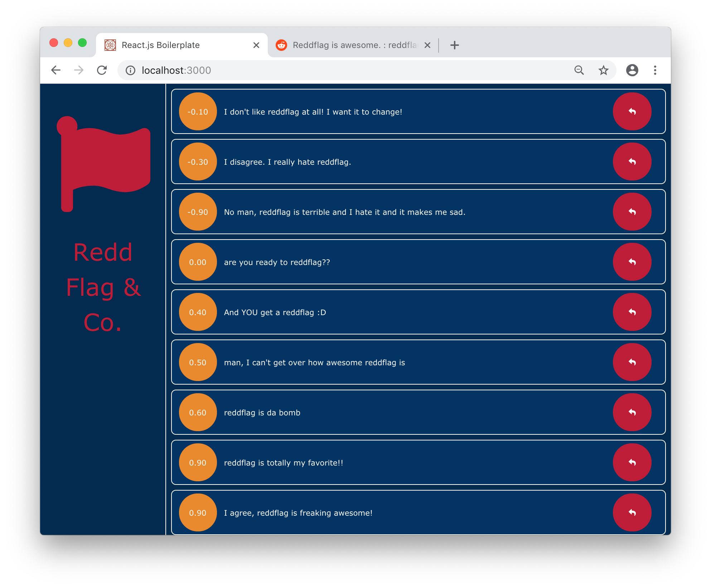Open the Chrome three-dot menu
The width and height of the screenshot is (711, 588).
point(655,70)
